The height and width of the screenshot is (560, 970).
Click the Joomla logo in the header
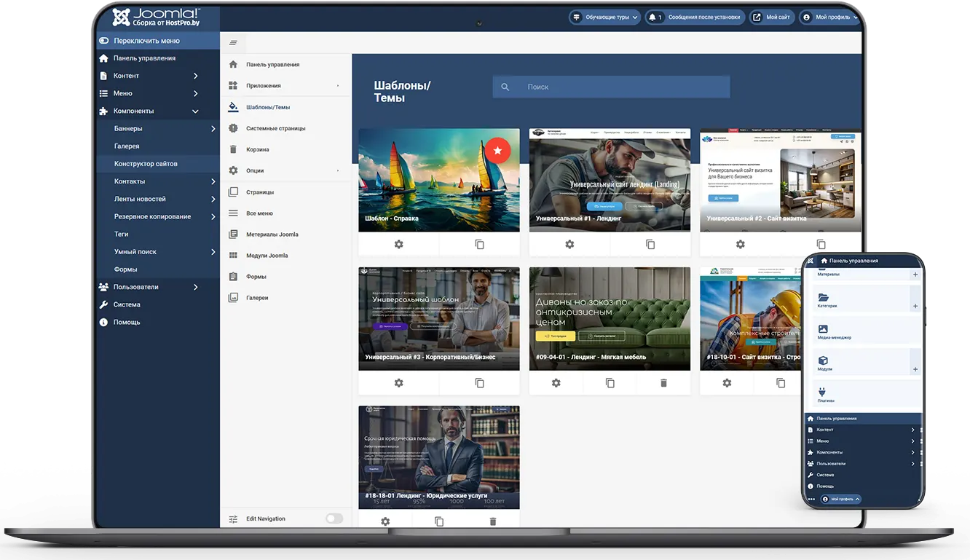coord(156,17)
